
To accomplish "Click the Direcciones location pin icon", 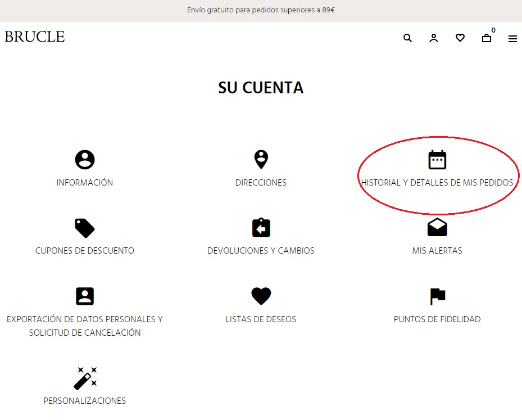I will (x=261, y=160).
